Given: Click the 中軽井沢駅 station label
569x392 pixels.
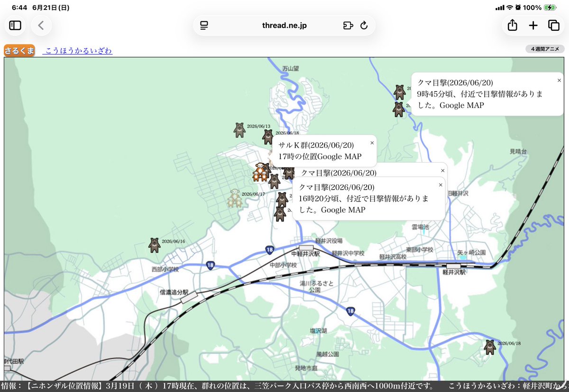Looking at the screenshot, I should pos(305,254).
